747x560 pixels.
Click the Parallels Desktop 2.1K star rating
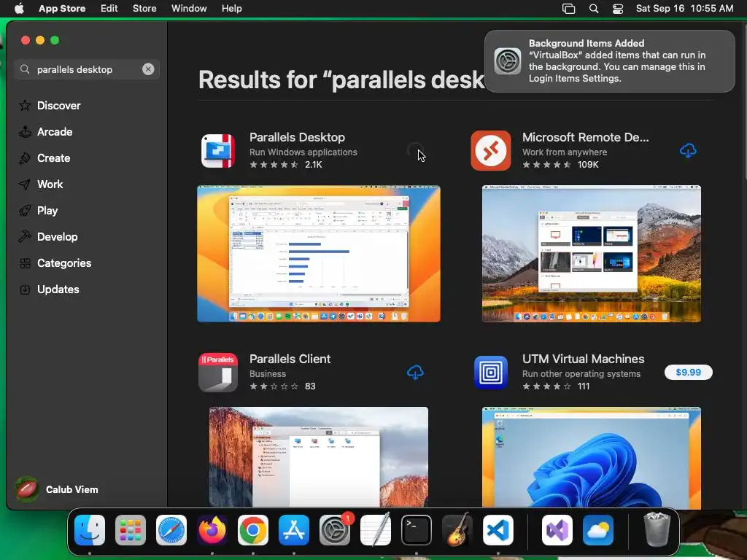(286, 165)
